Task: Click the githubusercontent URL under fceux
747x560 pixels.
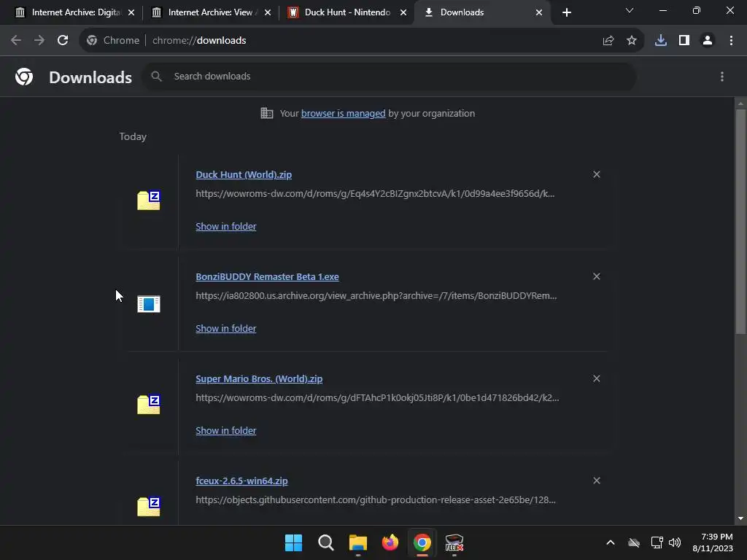Action: (376, 500)
